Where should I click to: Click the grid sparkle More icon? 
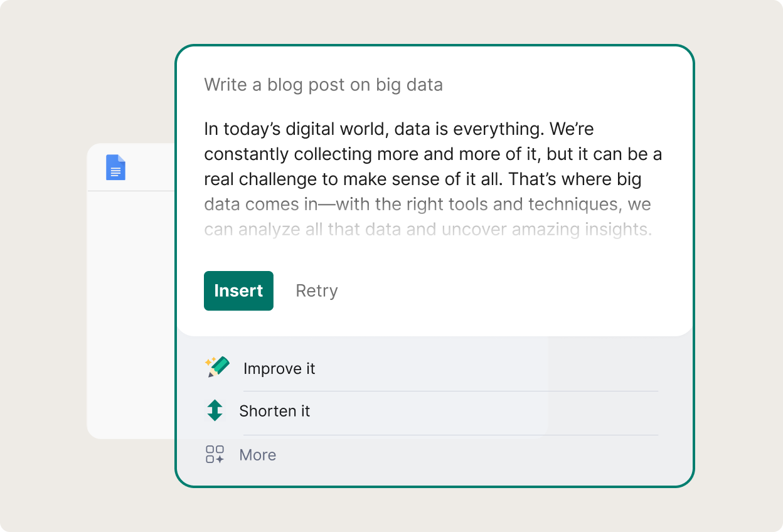coord(215,454)
